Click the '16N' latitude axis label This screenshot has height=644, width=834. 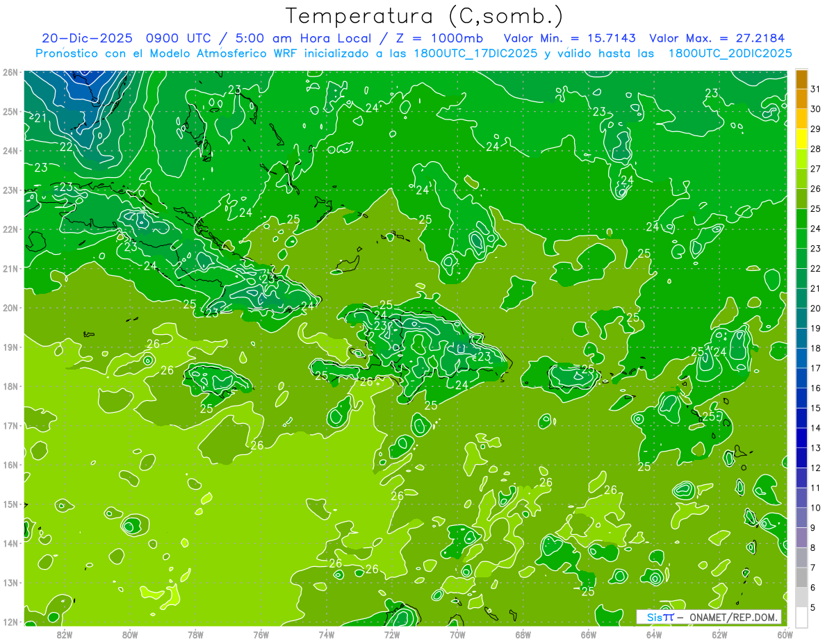[10, 465]
